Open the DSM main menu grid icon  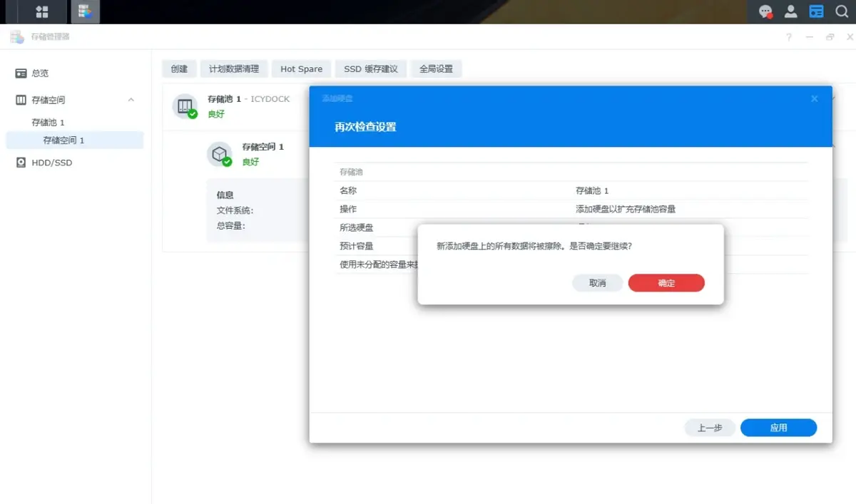tap(42, 11)
